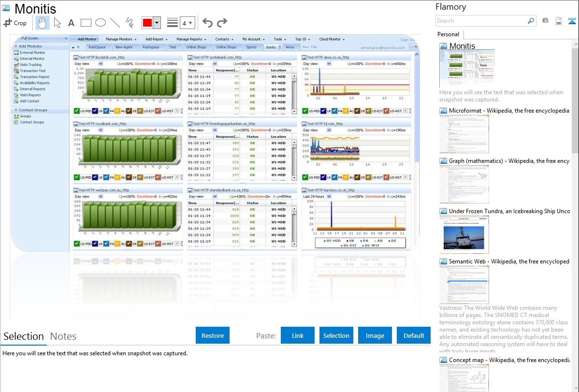Toggle US-WST checkbox under absa chart

pos(386,111)
